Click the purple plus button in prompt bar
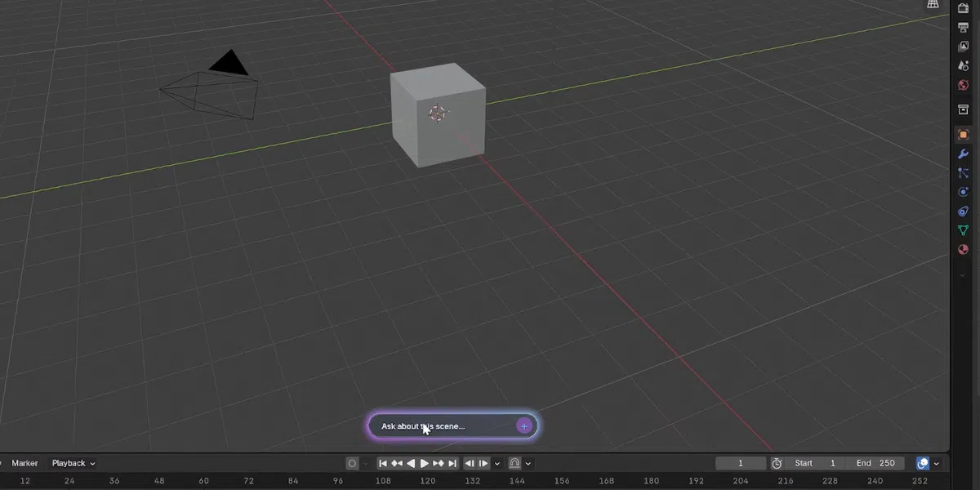 (x=524, y=425)
